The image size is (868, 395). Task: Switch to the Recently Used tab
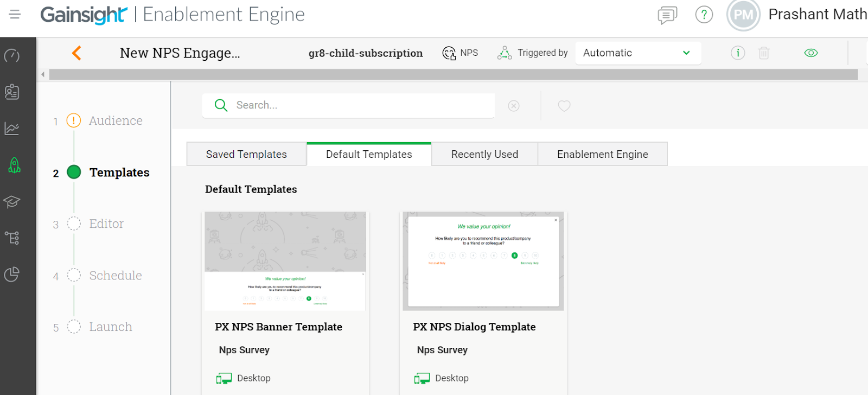(484, 154)
